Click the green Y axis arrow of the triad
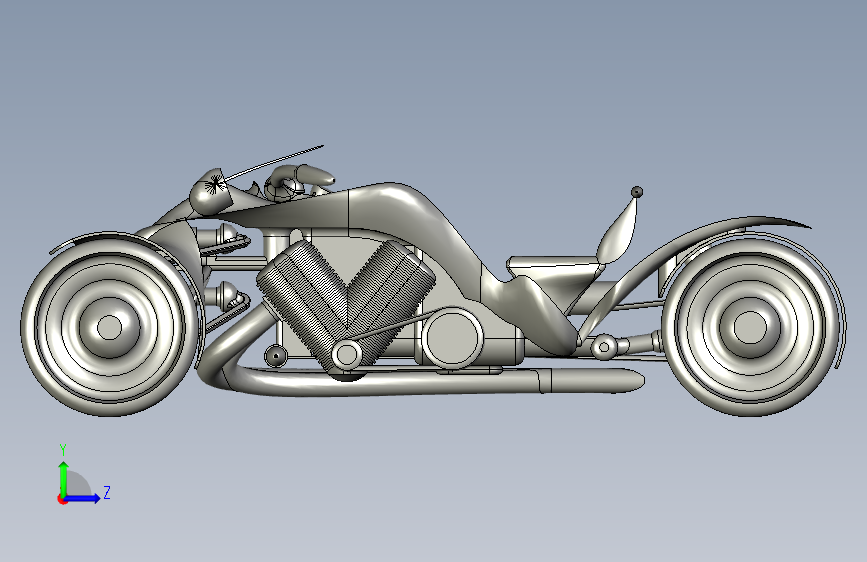 click(x=64, y=479)
